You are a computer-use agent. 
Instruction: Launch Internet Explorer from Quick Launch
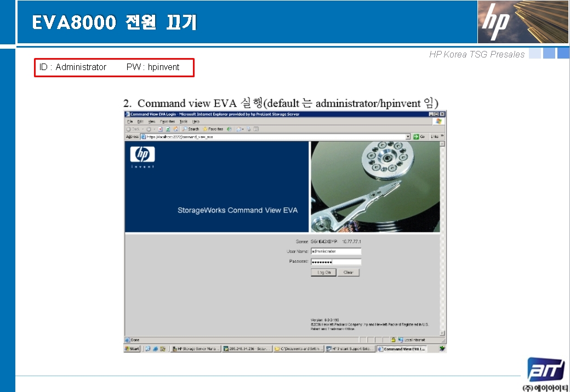click(x=155, y=349)
